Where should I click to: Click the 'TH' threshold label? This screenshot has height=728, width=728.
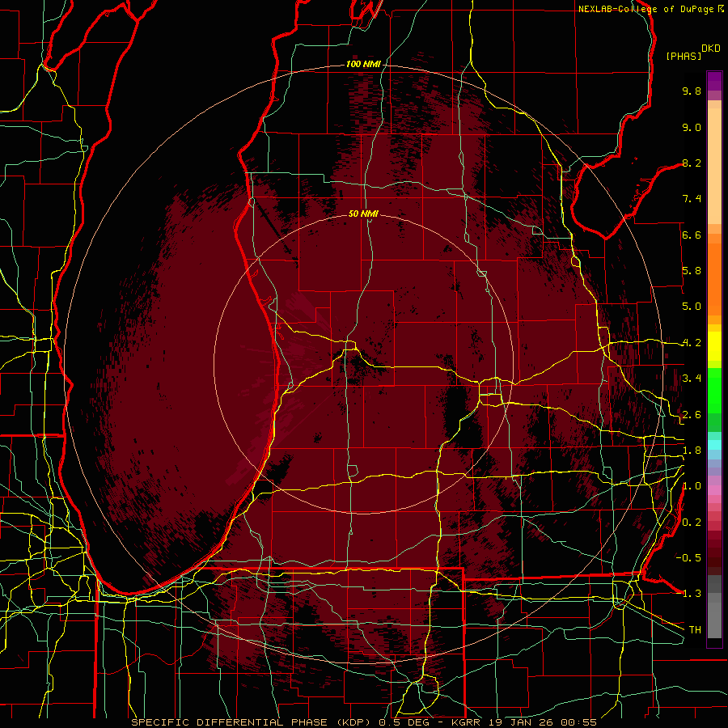(695, 630)
